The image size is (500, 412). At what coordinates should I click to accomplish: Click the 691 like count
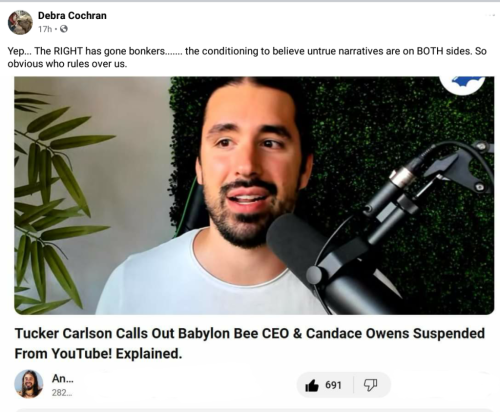coord(333,385)
